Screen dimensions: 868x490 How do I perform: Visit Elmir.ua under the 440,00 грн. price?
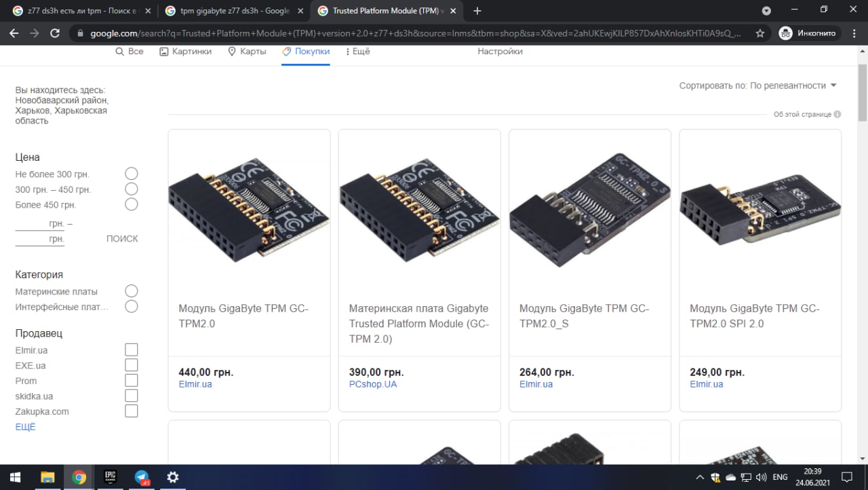(195, 384)
